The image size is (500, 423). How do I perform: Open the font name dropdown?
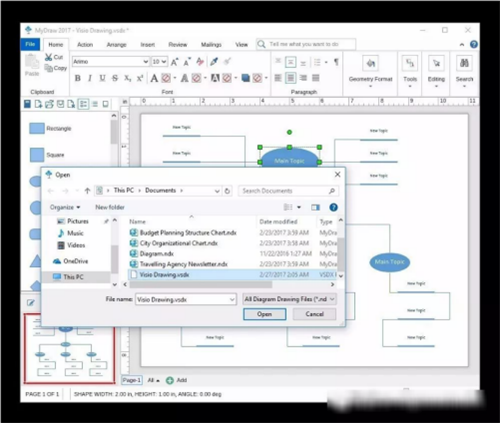[x=146, y=62]
